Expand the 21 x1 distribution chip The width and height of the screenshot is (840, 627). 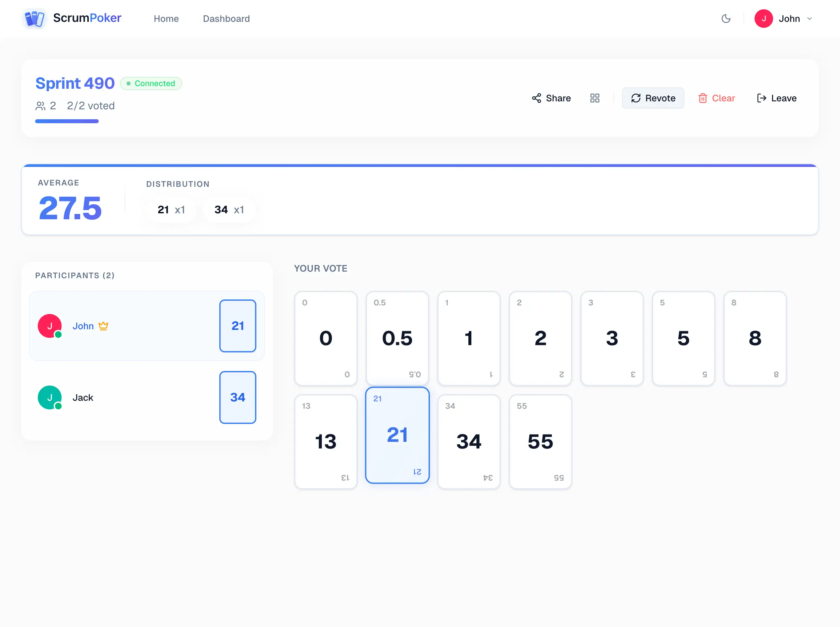pos(171,210)
